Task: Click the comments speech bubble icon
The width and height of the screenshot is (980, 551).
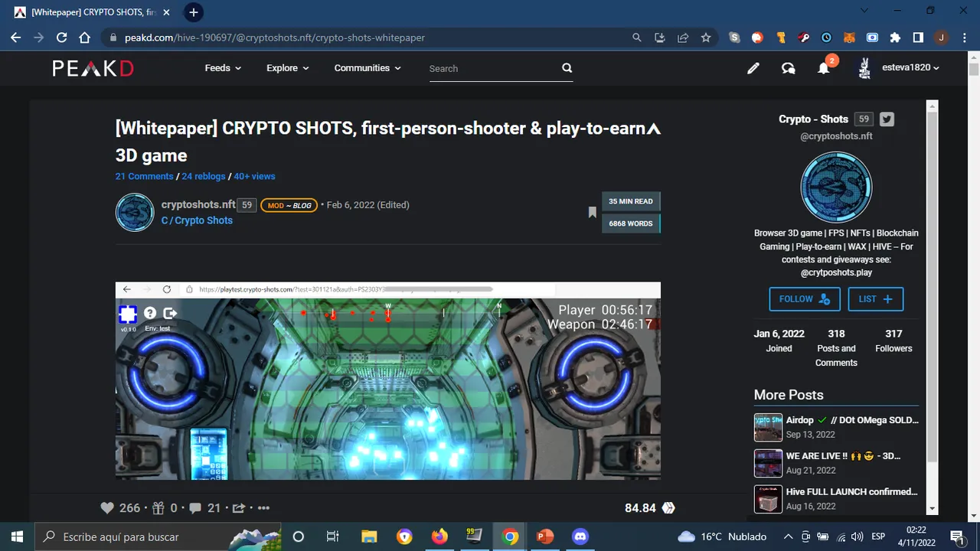Action: point(195,507)
